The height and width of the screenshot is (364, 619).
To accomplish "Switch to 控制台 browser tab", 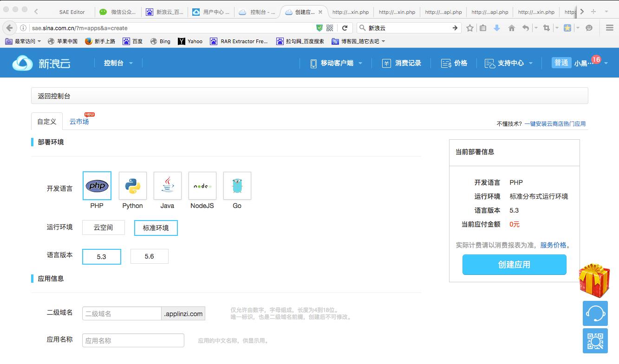I will click(258, 12).
